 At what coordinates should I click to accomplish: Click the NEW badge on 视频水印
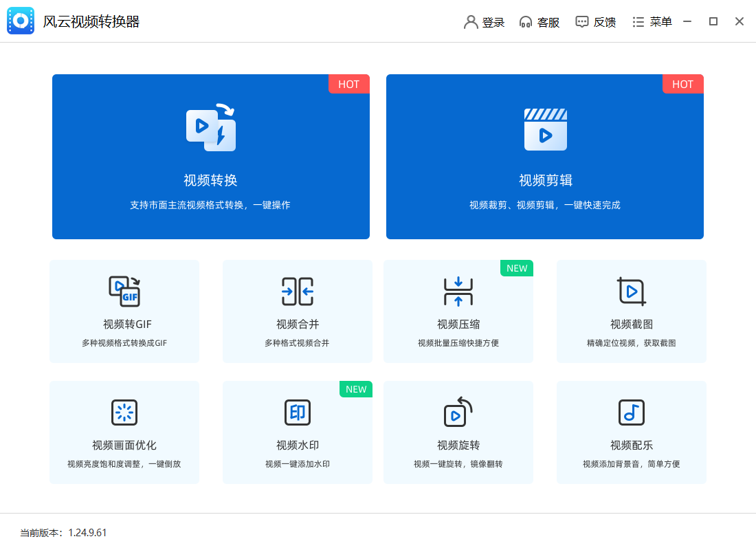pyautogui.click(x=355, y=388)
